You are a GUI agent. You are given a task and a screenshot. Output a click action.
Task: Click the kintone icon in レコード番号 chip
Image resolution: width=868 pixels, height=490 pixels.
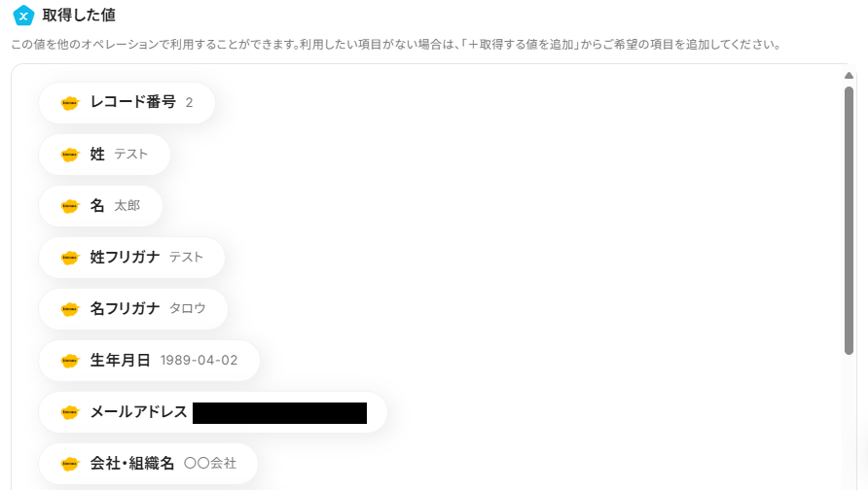[70, 103]
